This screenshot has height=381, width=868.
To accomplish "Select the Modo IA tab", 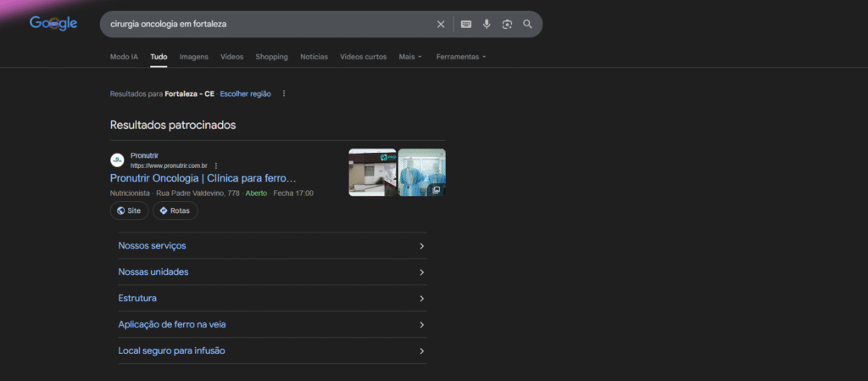I will tap(124, 57).
